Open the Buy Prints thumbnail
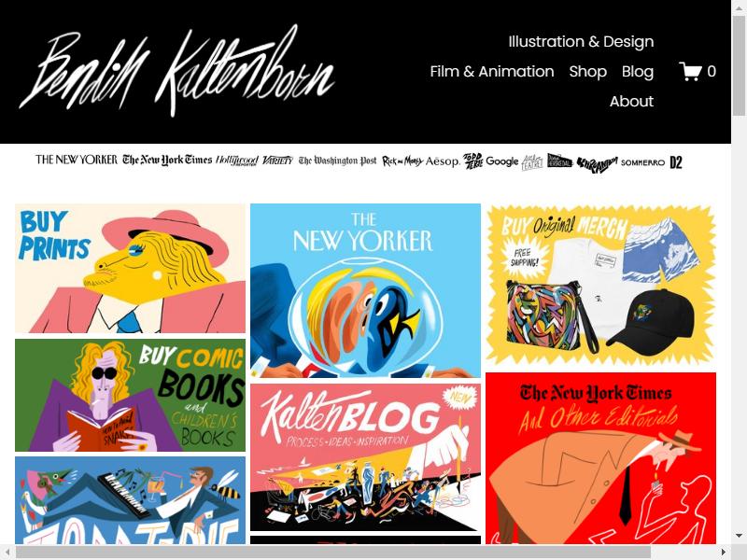747x560 pixels. [x=130, y=269]
